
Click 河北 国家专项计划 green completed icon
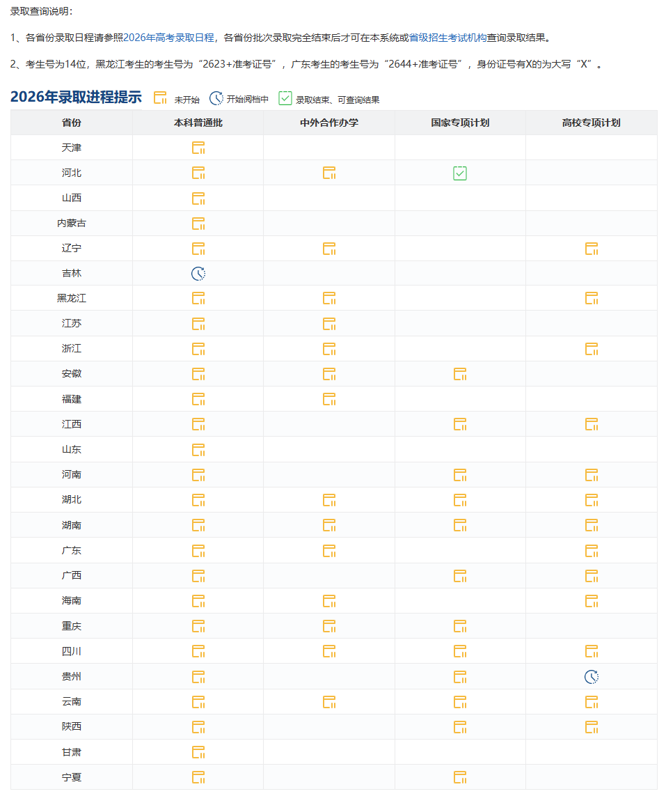point(460,173)
